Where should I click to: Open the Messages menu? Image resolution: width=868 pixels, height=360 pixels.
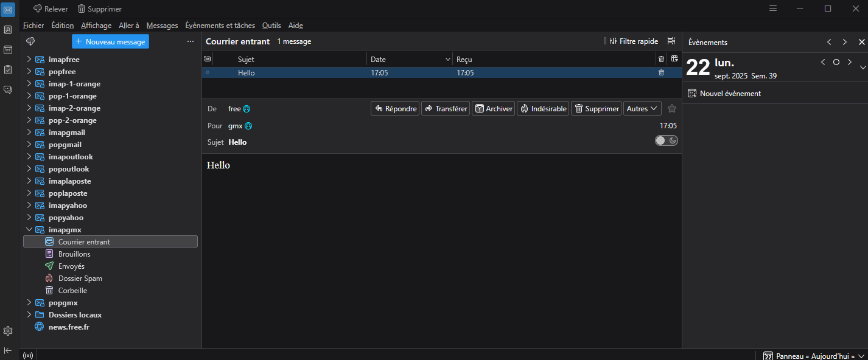coord(162,26)
